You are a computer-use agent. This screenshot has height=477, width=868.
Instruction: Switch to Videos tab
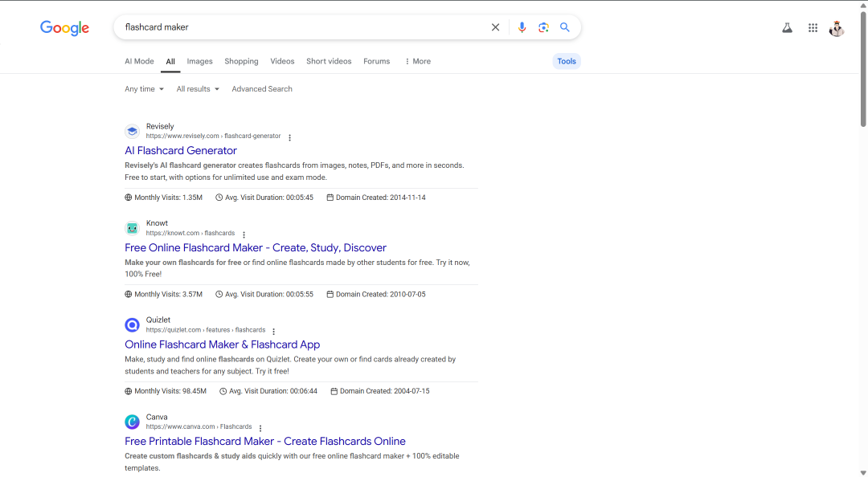pyautogui.click(x=282, y=61)
